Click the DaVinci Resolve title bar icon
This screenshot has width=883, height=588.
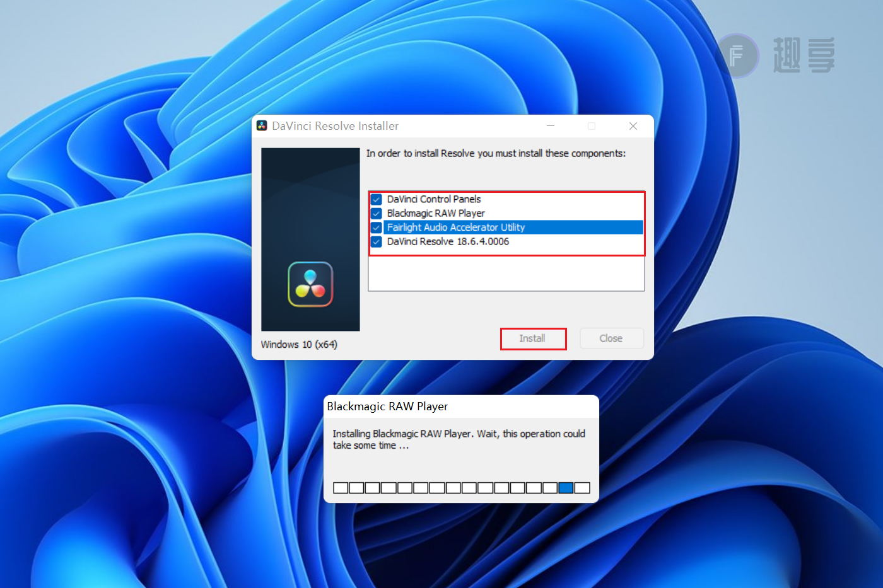click(x=262, y=125)
